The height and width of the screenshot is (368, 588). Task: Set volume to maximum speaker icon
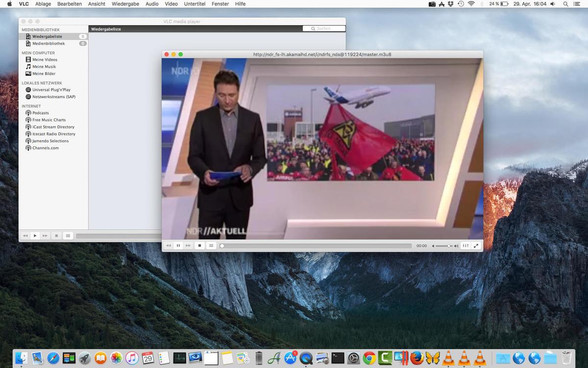pos(456,246)
